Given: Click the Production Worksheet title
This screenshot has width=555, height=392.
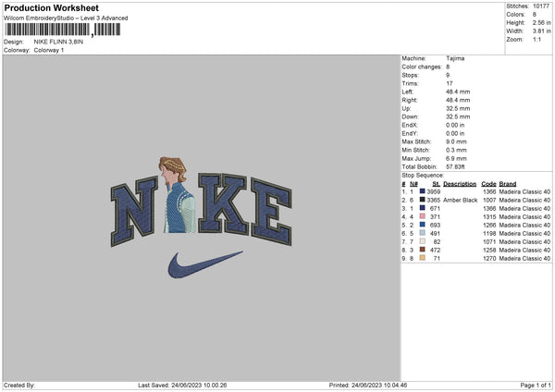Looking at the screenshot, I should (x=51, y=7).
